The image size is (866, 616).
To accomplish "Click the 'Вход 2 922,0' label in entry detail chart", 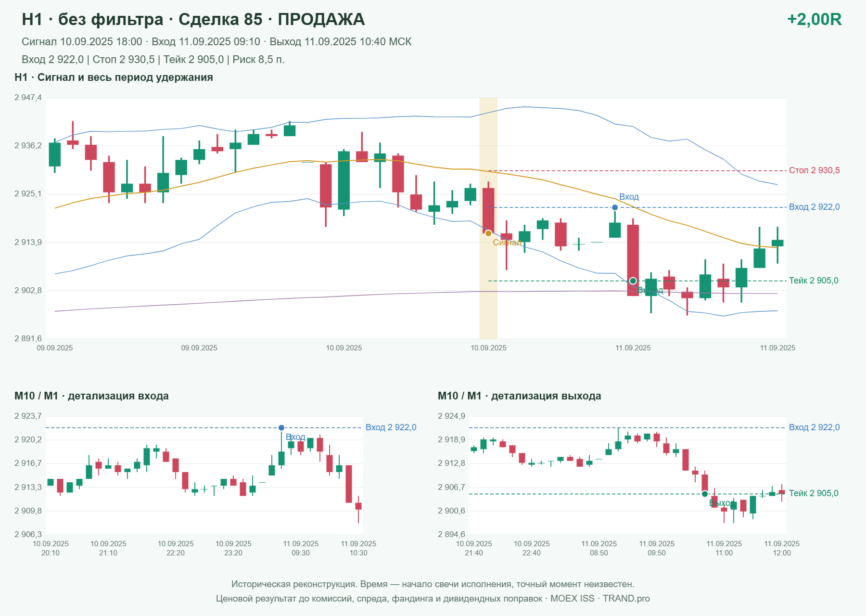I will (391, 427).
